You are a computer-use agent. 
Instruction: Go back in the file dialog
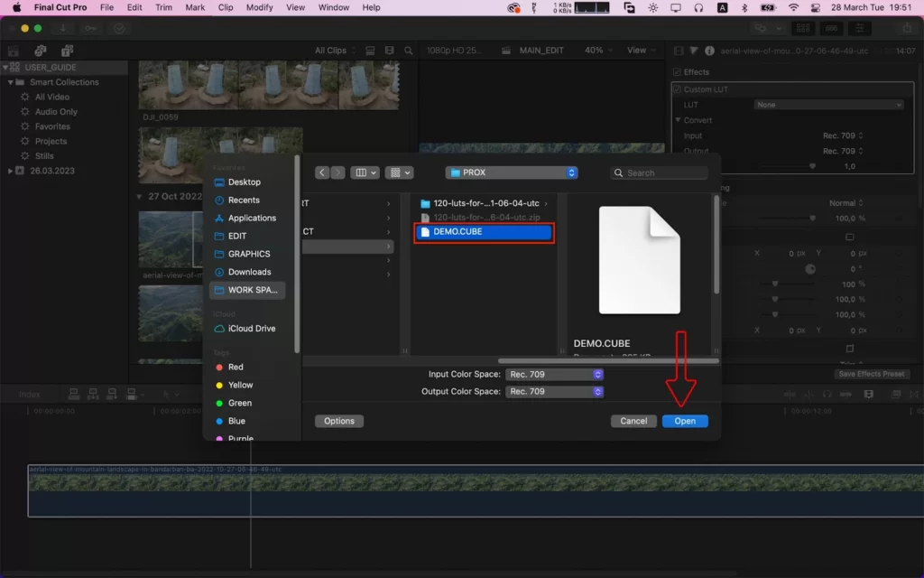point(322,172)
